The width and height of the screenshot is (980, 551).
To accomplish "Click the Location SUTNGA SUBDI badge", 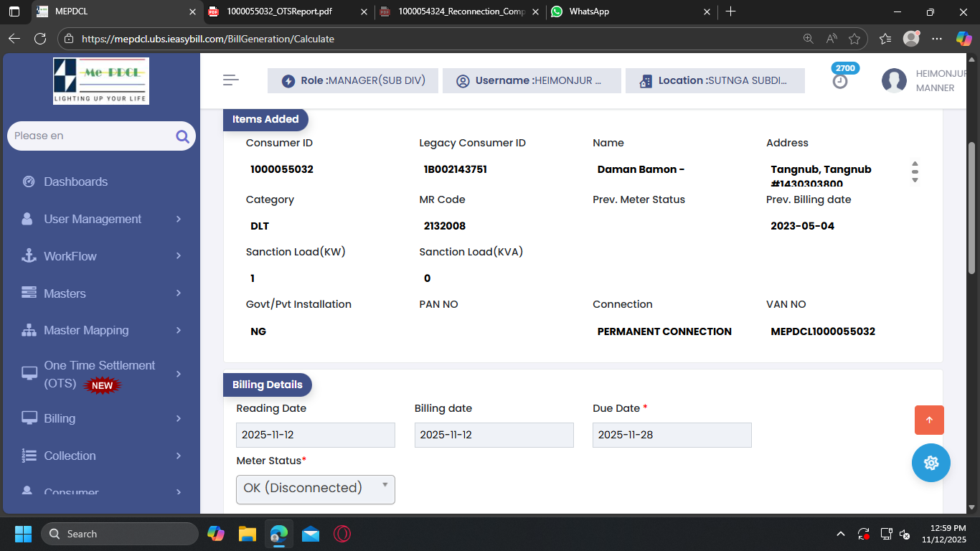I will pyautogui.click(x=715, y=81).
